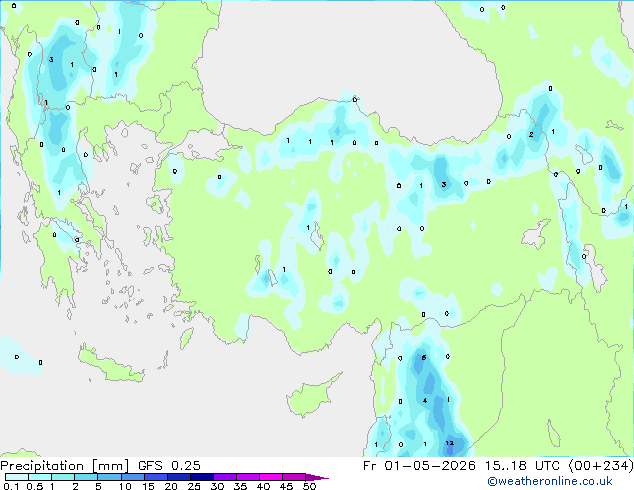Click the '40' legend scale label

click(x=263, y=486)
